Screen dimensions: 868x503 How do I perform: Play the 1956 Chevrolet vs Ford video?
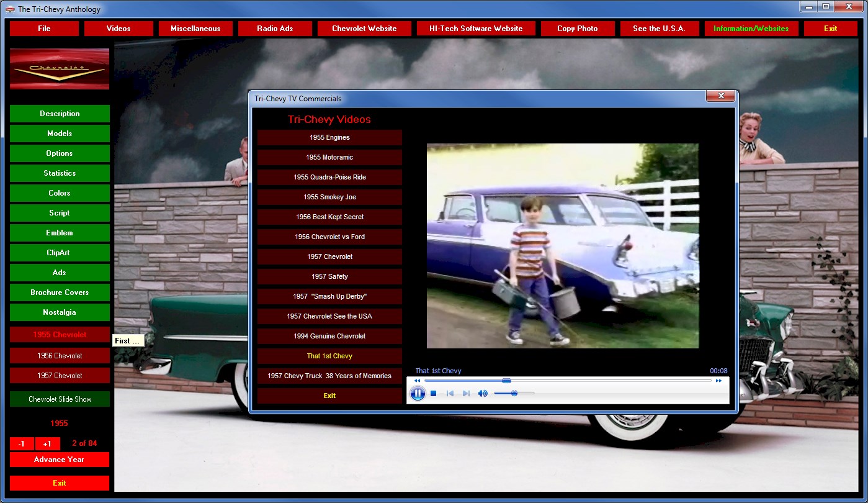pyautogui.click(x=329, y=237)
